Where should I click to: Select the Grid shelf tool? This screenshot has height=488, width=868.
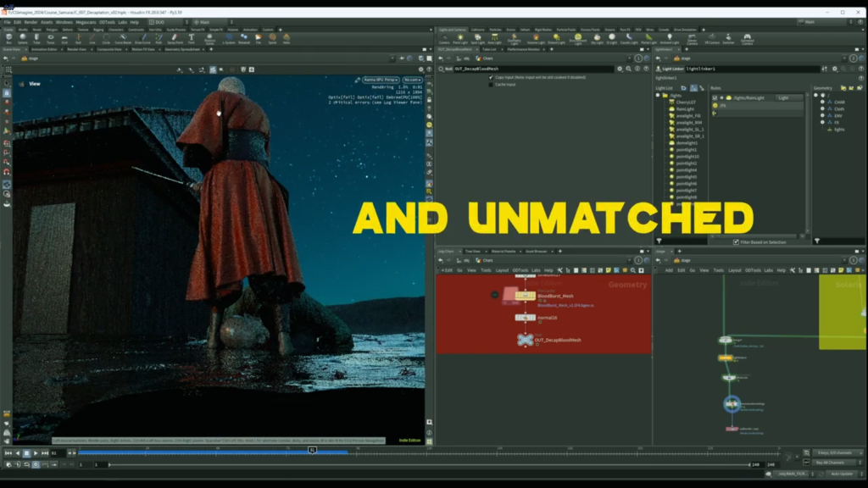pos(64,38)
